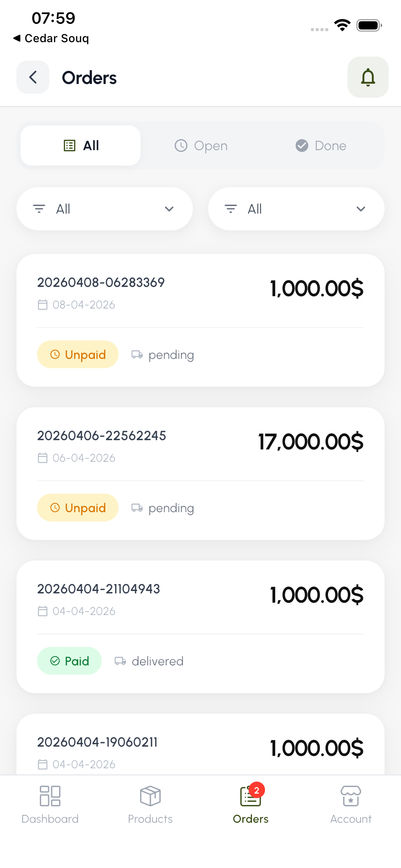
Task: Switch to the Open orders segment
Action: pos(200,146)
